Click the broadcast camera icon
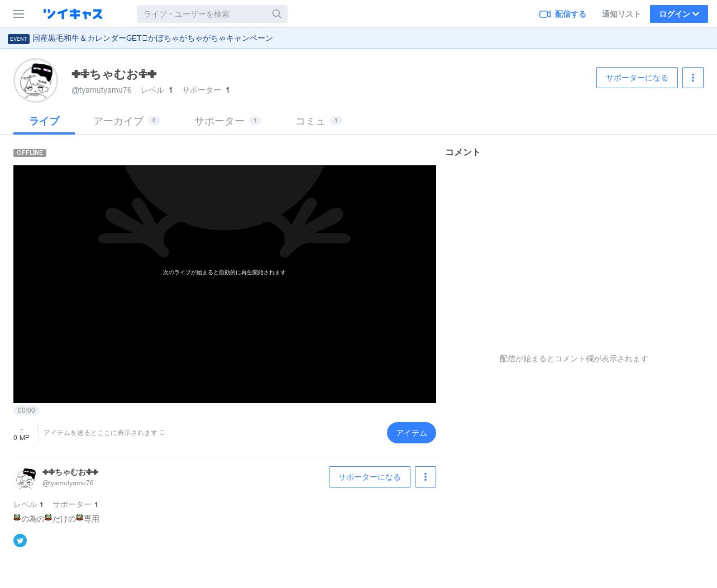The height and width of the screenshot is (588, 717). 545,14
